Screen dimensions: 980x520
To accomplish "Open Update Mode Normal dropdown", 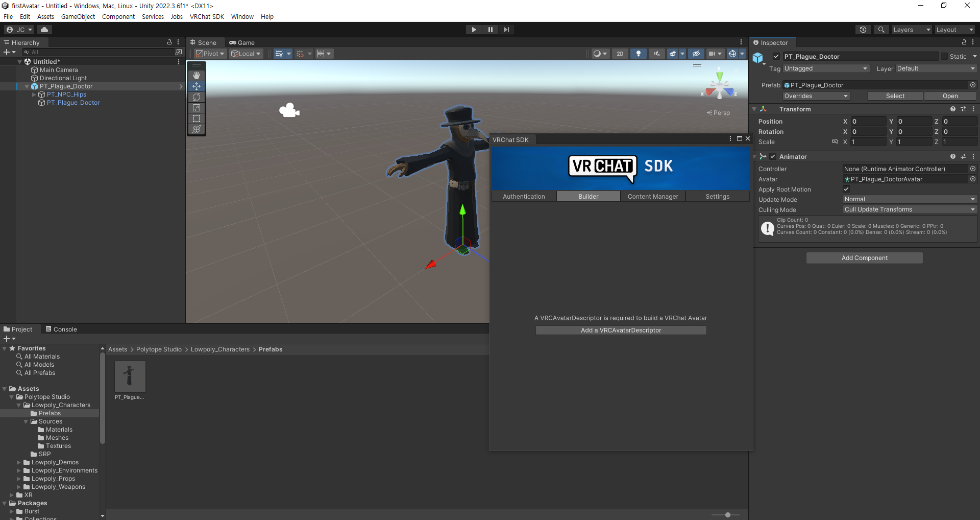I will pos(910,199).
